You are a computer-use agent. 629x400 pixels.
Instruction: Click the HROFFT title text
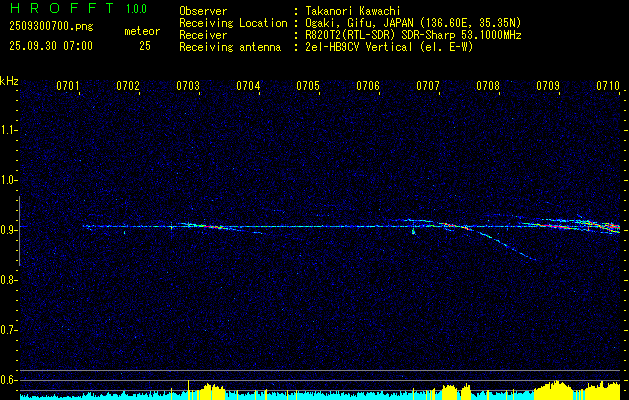54,9
